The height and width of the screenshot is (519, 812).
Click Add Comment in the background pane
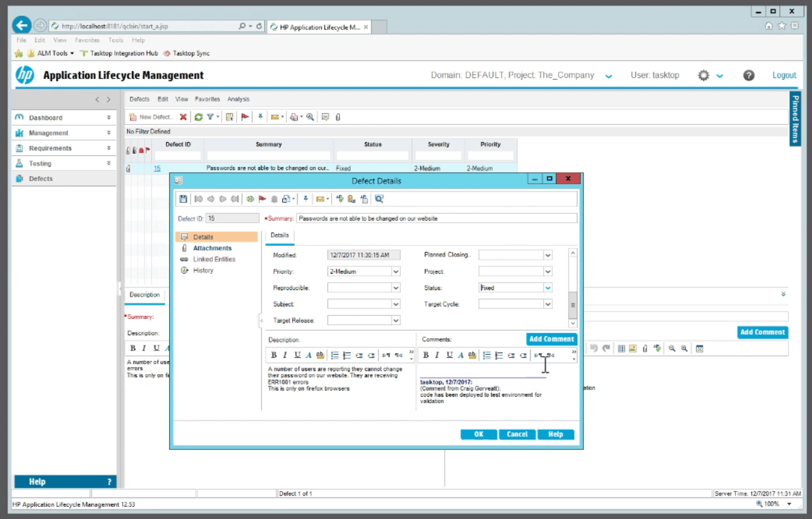(762, 332)
